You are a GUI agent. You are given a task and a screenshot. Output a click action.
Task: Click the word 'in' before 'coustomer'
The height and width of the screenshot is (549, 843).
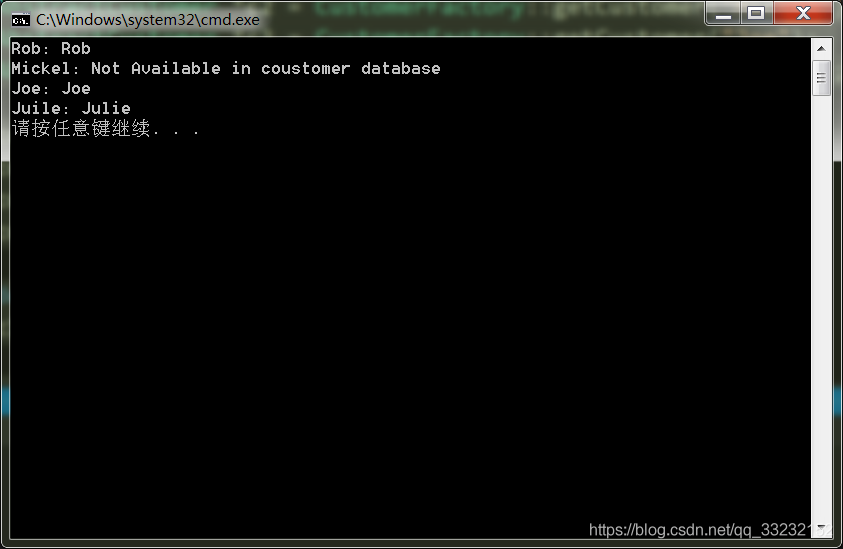(x=241, y=68)
